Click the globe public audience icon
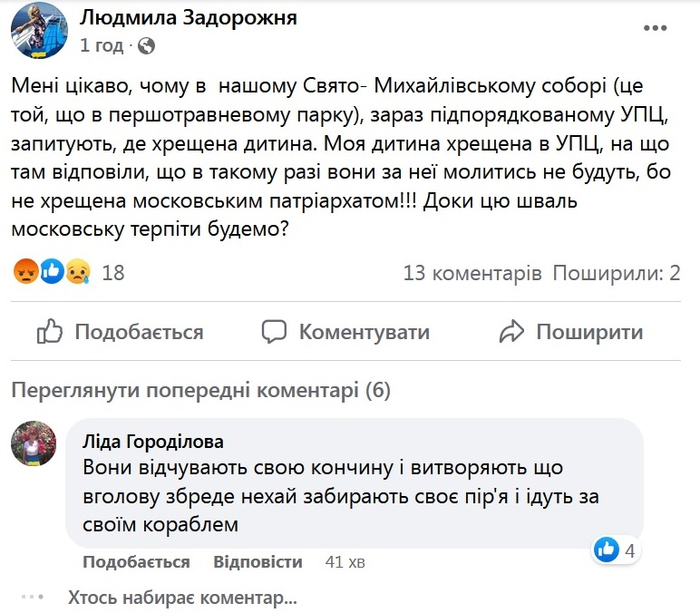 coord(146,45)
